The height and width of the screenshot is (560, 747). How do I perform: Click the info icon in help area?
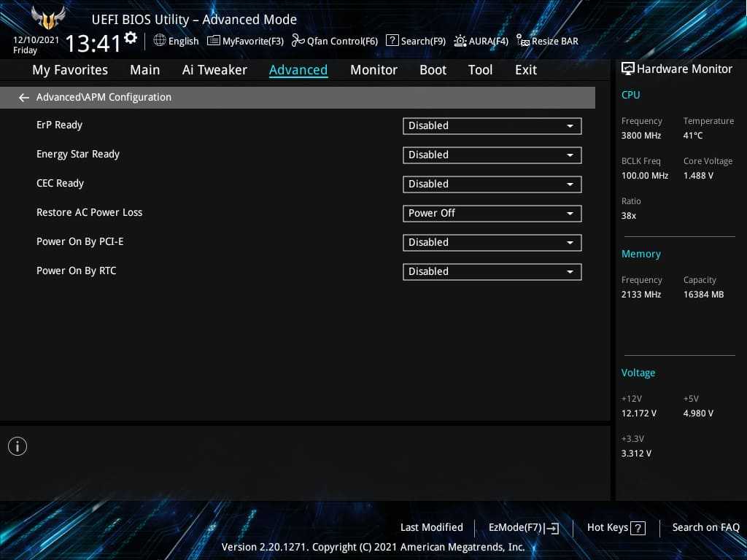click(x=18, y=446)
